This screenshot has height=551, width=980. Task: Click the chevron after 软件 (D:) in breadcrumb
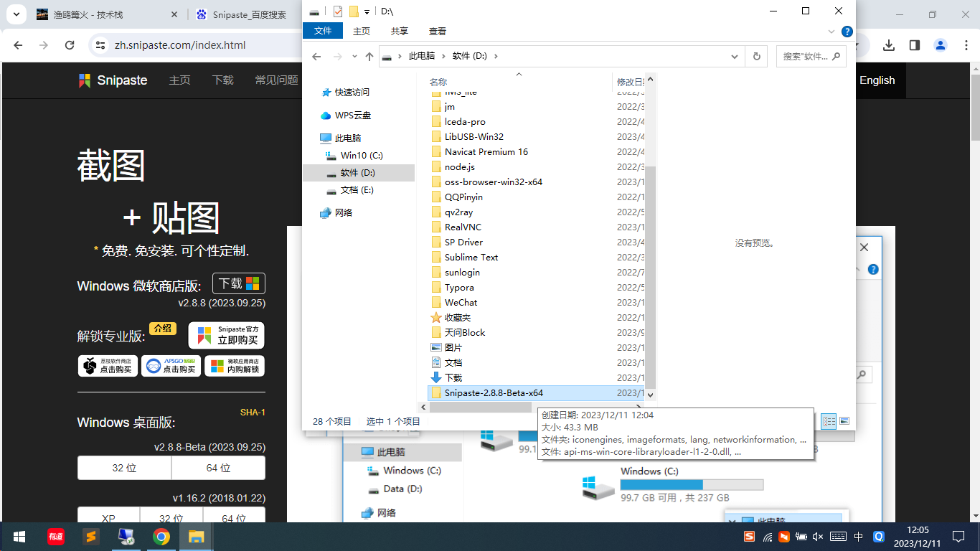496,56
